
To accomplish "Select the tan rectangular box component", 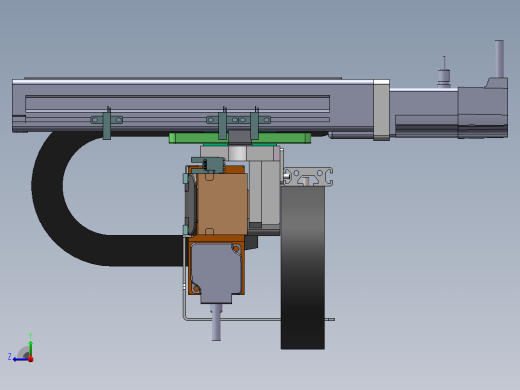I will pos(222,204).
